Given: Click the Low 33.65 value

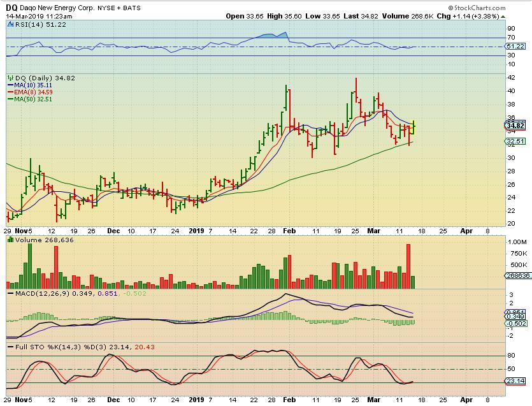Looking at the screenshot, I should [x=322, y=17].
